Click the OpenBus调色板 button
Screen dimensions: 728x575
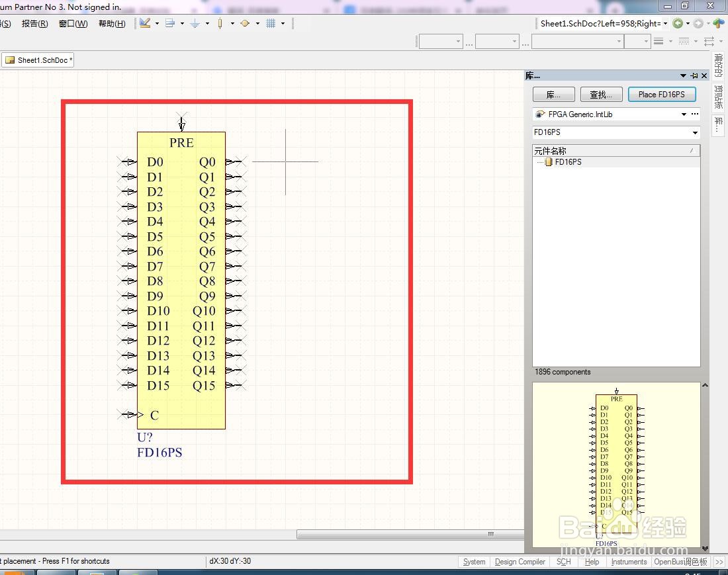680,562
